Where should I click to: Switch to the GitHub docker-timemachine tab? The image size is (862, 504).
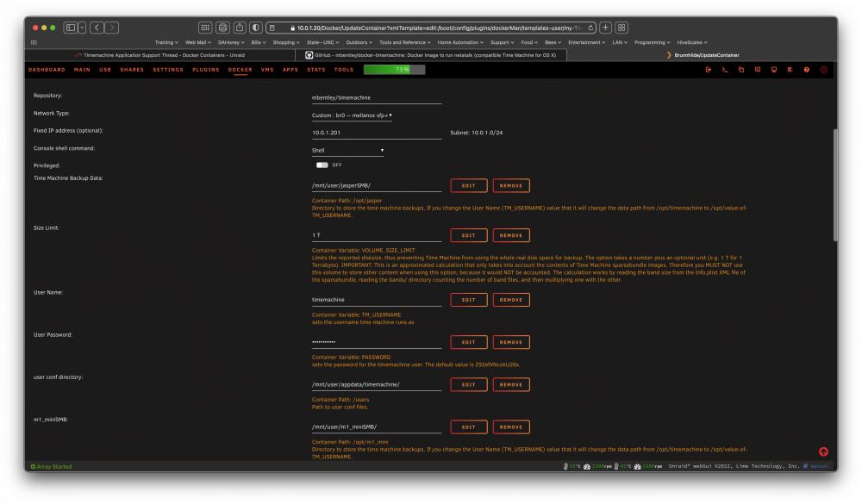pyautogui.click(x=431, y=55)
